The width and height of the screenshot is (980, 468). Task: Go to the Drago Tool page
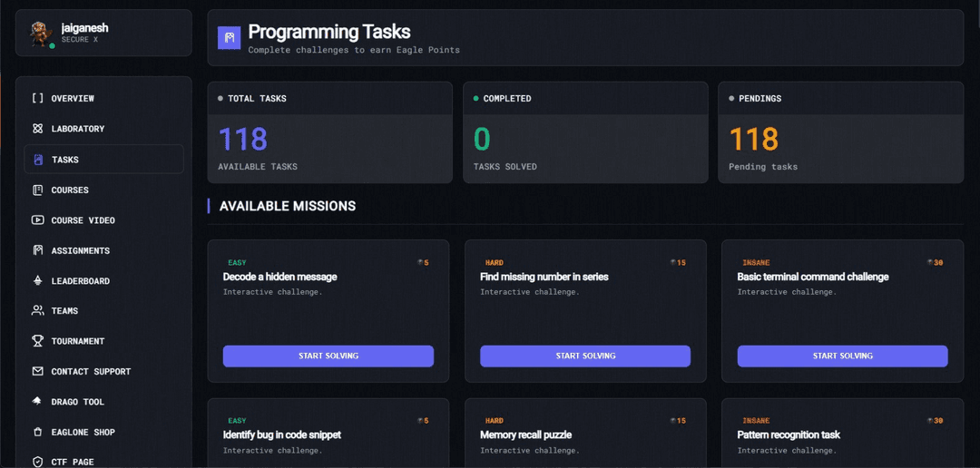click(77, 402)
